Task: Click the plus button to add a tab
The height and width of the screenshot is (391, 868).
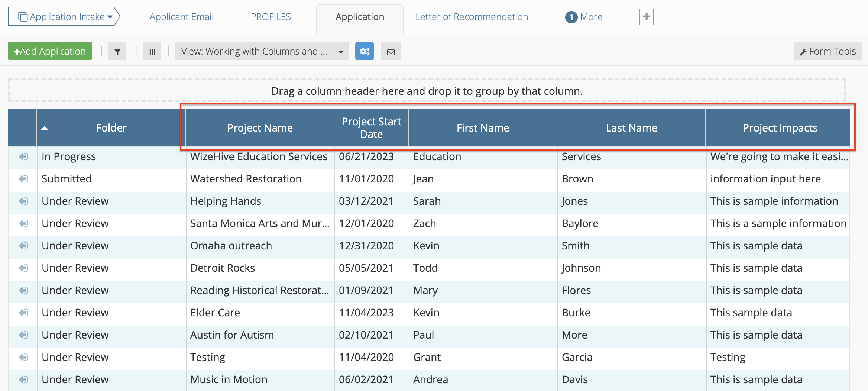Action: click(x=647, y=16)
